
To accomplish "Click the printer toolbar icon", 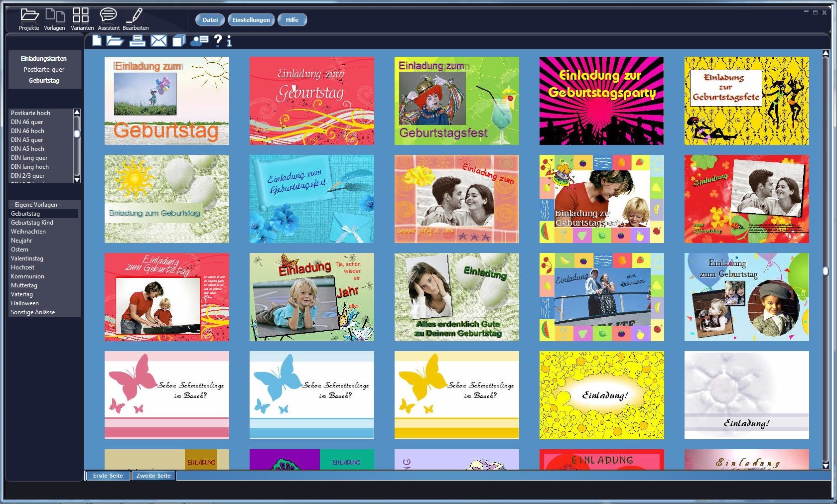I will tap(137, 41).
